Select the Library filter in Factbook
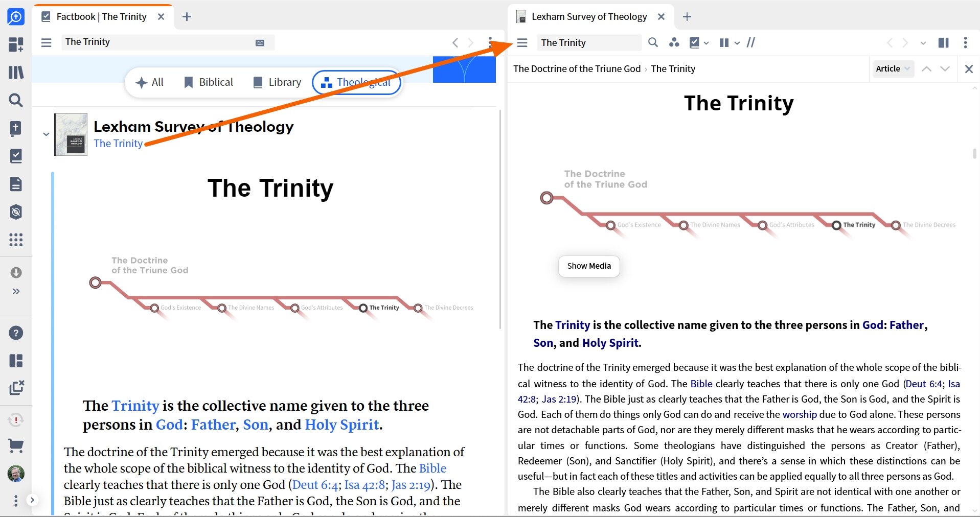Image resolution: width=980 pixels, height=517 pixels. coord(278,82)
